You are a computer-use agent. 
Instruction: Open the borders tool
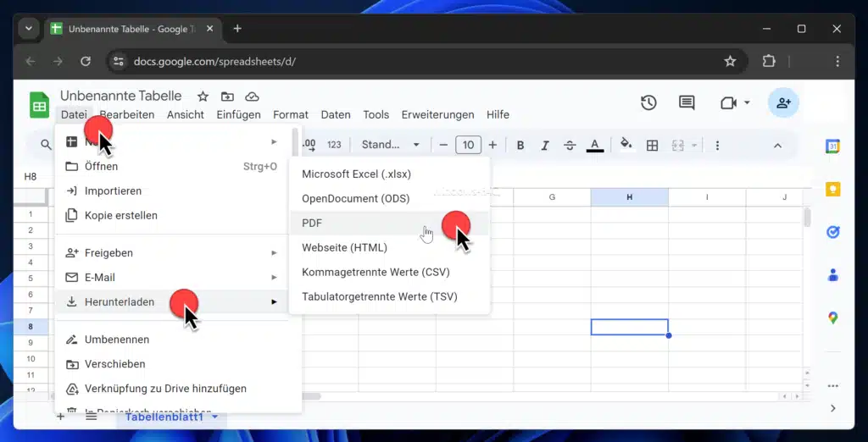pos(652,146)
